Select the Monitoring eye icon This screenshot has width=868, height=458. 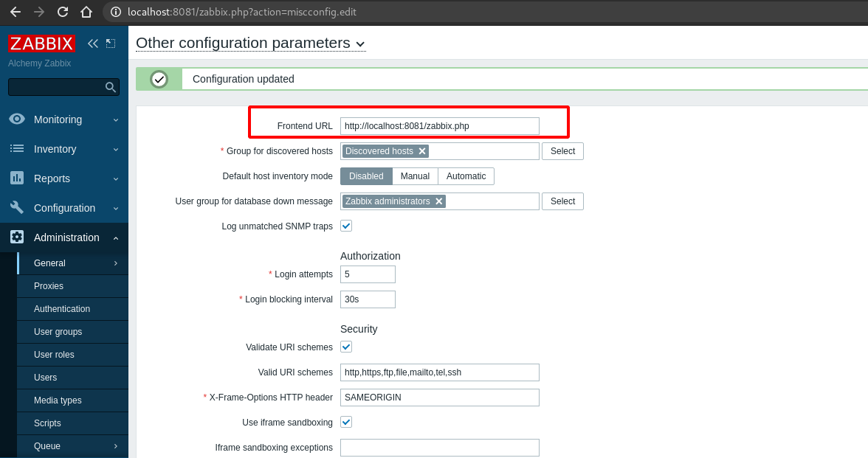coord(17,119)
